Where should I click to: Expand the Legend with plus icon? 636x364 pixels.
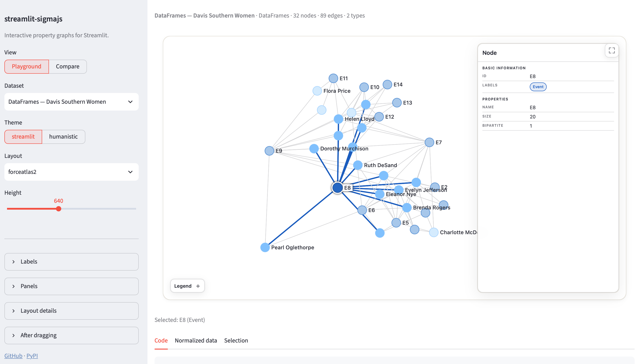(187, 286)
